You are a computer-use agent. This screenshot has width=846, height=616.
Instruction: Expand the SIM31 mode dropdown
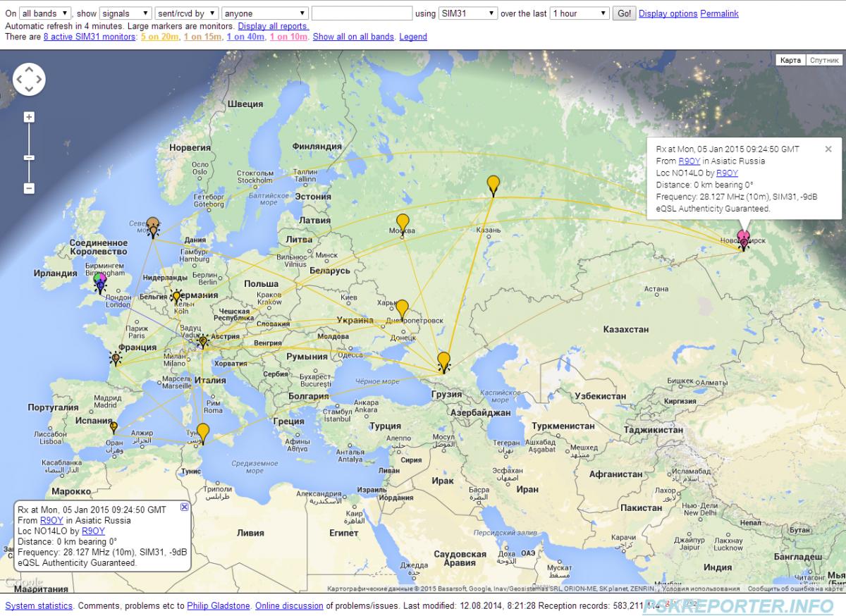coord(467,13)
